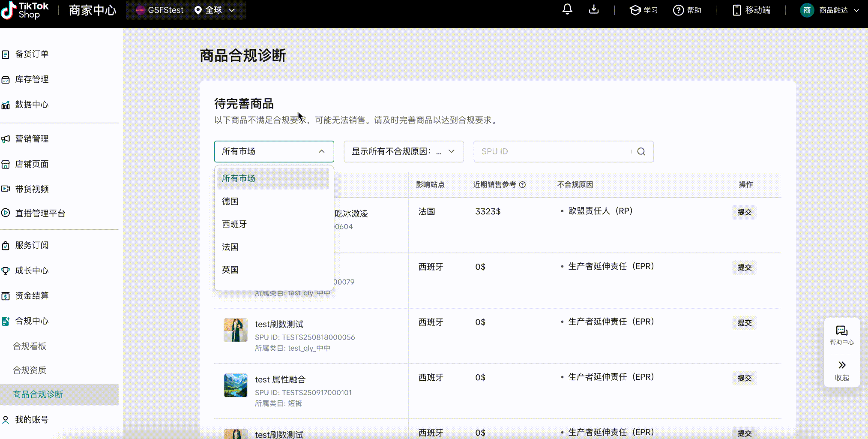Click the test 属性融合 product thumbnail

point(235,385)
